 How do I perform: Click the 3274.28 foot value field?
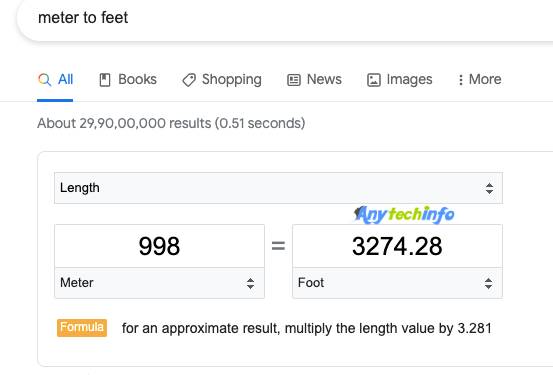(397, 246)
